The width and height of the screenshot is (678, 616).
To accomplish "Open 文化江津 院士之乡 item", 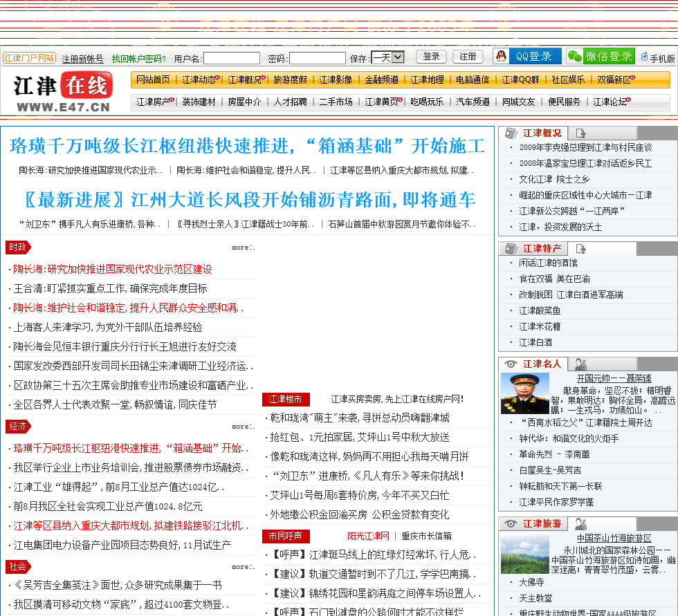I will [x=554, y=179].
